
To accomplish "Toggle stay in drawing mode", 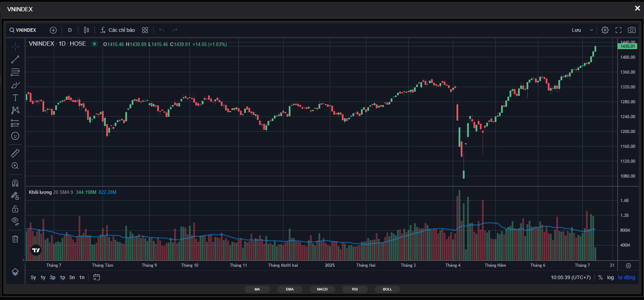I will point(15,196).
